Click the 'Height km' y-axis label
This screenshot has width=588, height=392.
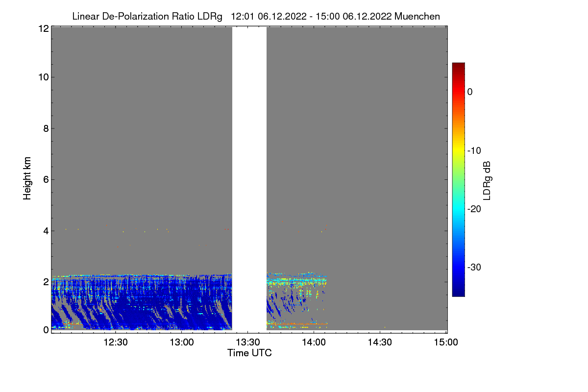(x=27, y=178)
